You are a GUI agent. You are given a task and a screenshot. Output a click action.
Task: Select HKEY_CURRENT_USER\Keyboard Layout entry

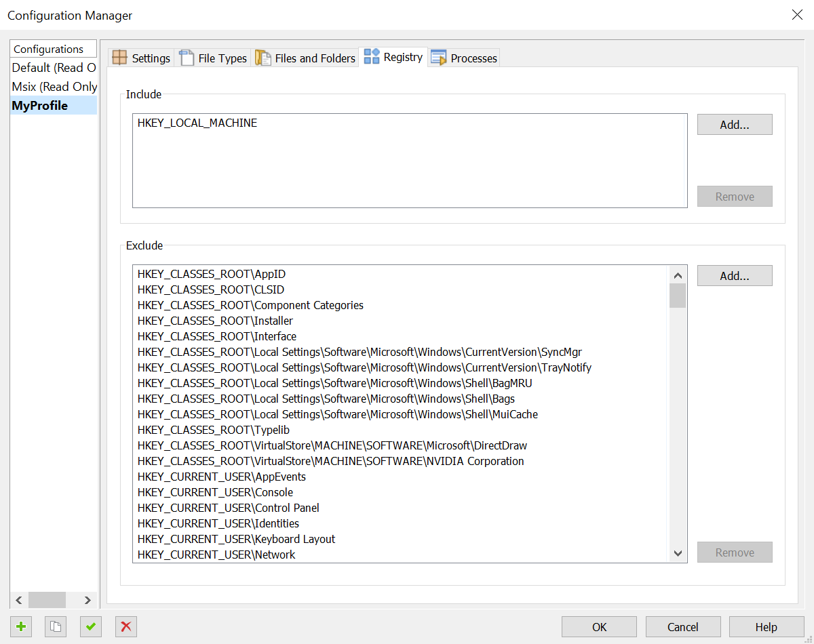(236, 540)
